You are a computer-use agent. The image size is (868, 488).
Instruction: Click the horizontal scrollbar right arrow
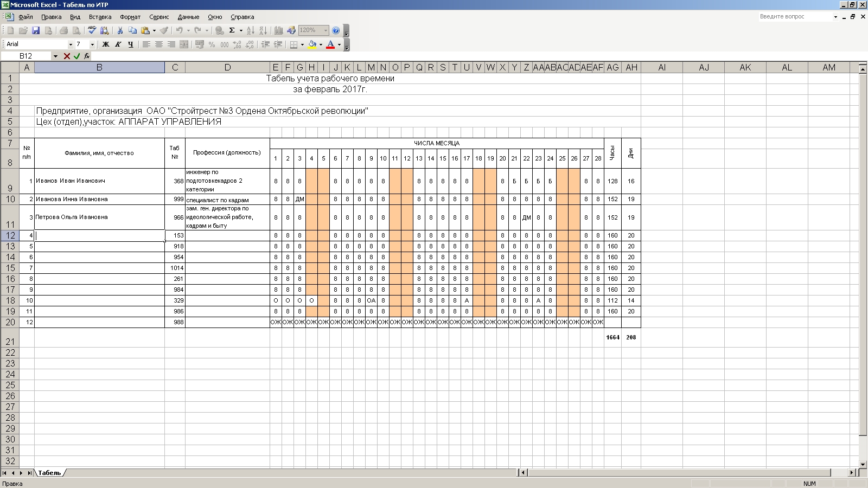[851, 473]
